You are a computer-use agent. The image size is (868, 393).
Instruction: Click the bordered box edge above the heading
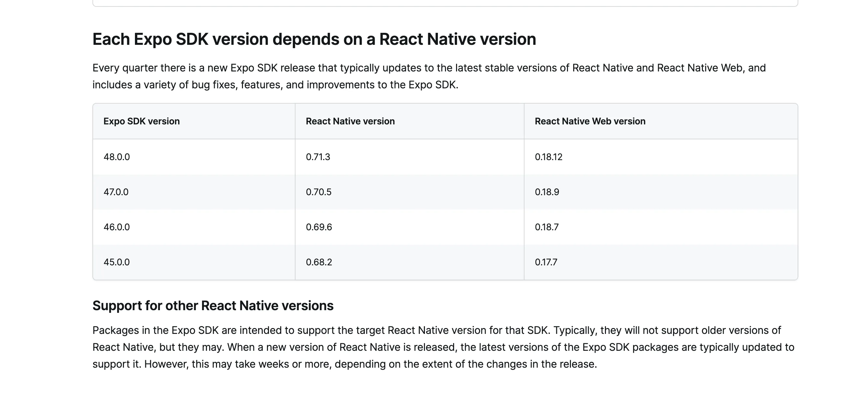tap(445, 6)
